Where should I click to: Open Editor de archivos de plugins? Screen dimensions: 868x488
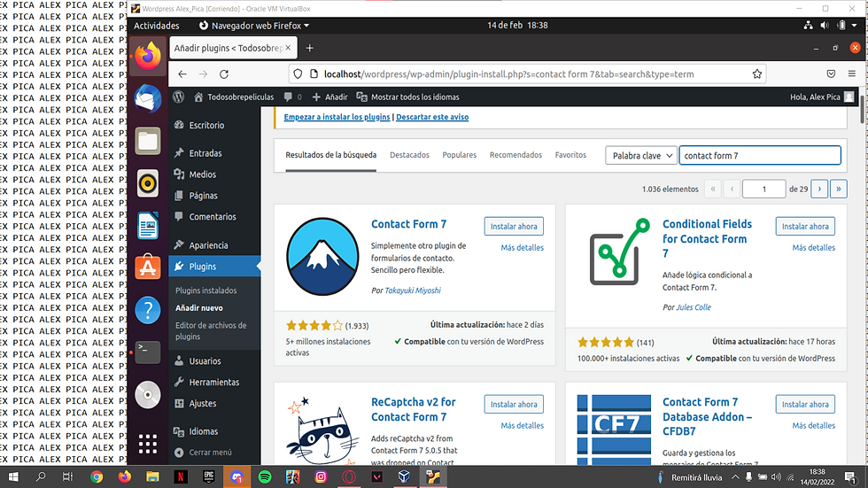click(211, 331)
